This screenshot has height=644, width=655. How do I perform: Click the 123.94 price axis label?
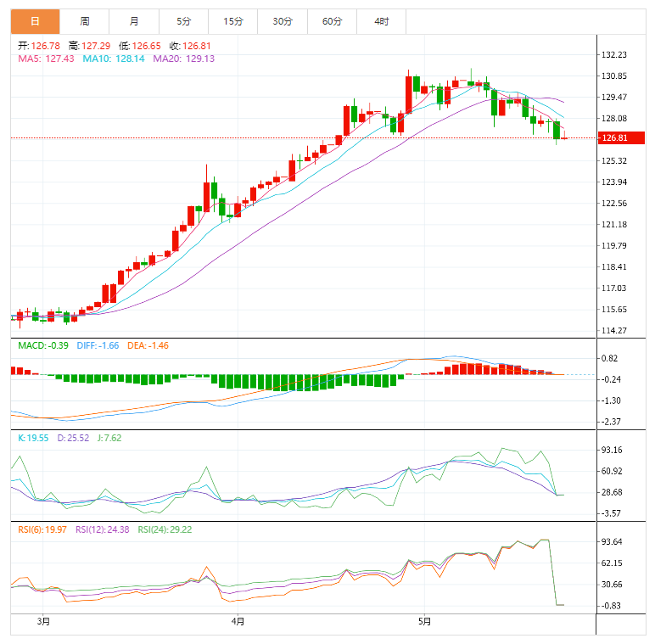coord(614,182)
